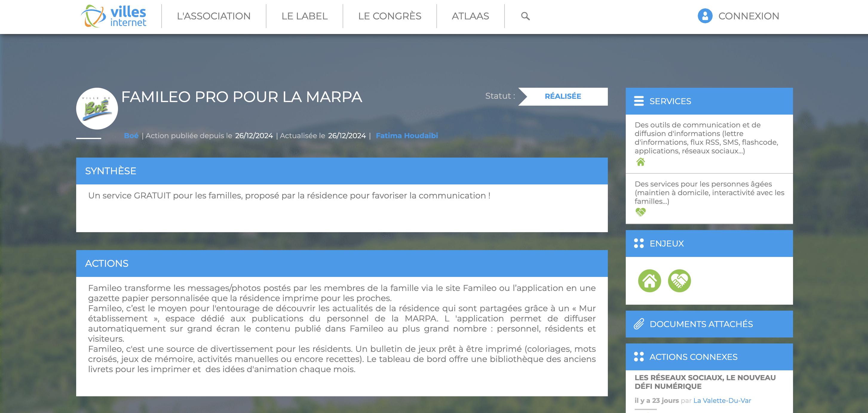This screenshot has height=413, width=868.
Task: Click the Ville de Boé round logo
Action: 97,108
